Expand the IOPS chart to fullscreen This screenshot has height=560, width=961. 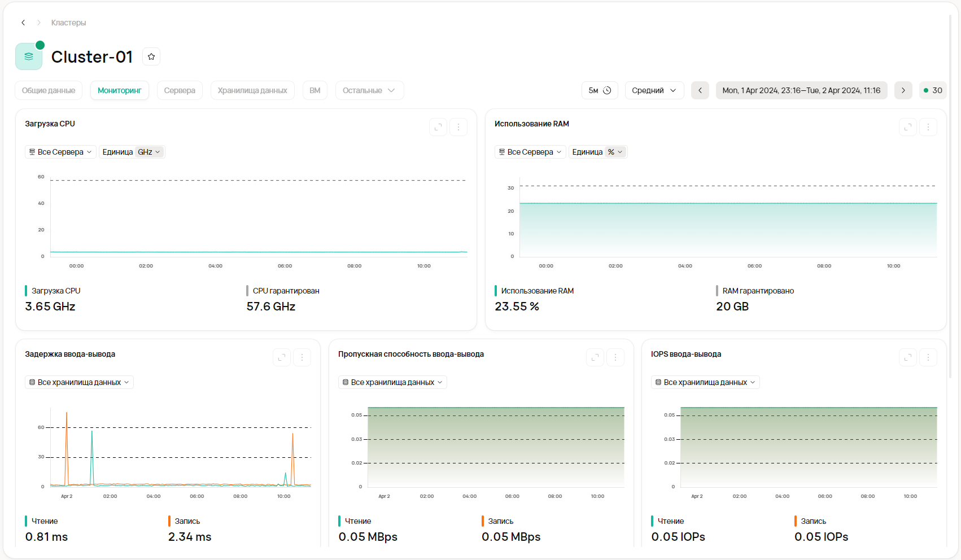click(x=907, y=357)
